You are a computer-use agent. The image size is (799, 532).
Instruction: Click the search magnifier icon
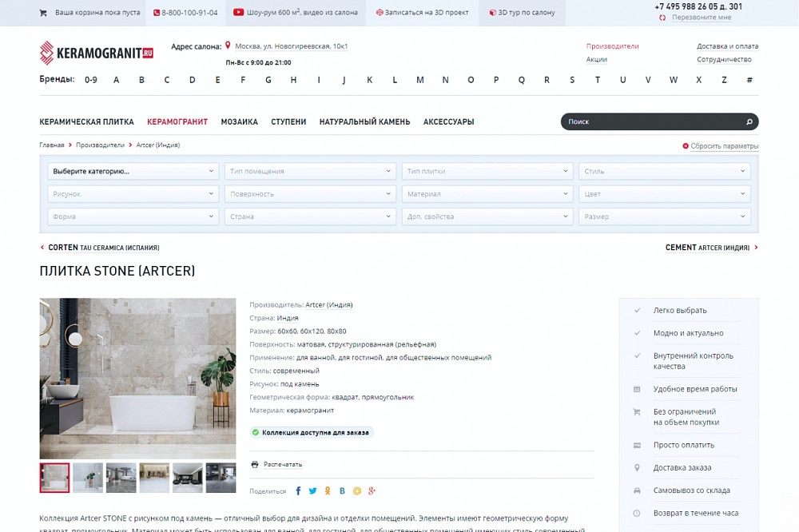click(749, 121)
